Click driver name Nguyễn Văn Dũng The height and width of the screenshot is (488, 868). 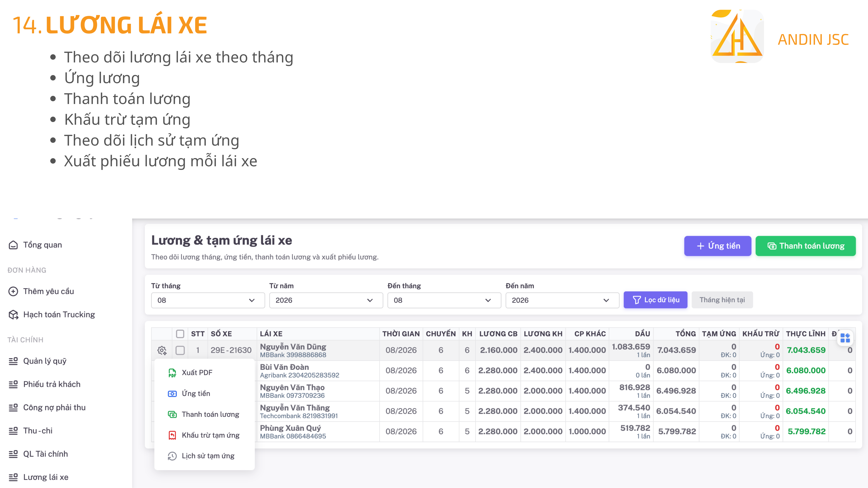click(x=293, y=347)
